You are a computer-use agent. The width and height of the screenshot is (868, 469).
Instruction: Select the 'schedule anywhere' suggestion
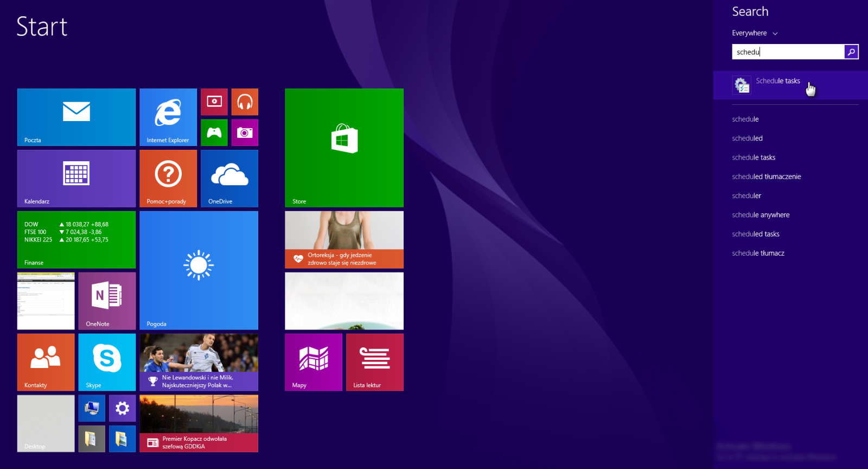coord(761,215)
